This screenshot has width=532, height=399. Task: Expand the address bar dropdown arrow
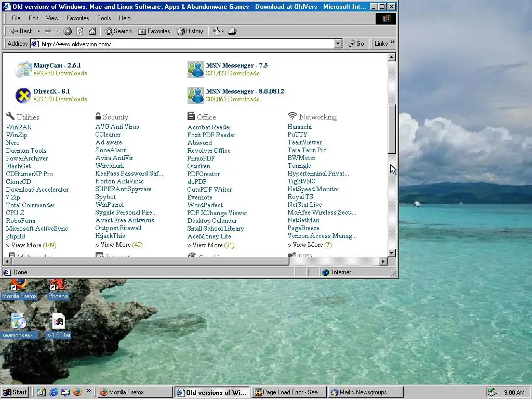pos(338,44)
